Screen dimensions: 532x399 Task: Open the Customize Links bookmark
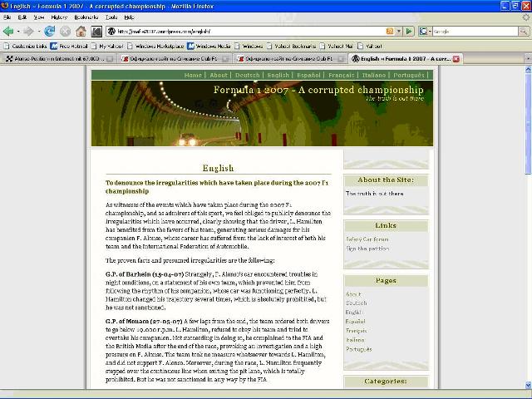coord(25,47)
